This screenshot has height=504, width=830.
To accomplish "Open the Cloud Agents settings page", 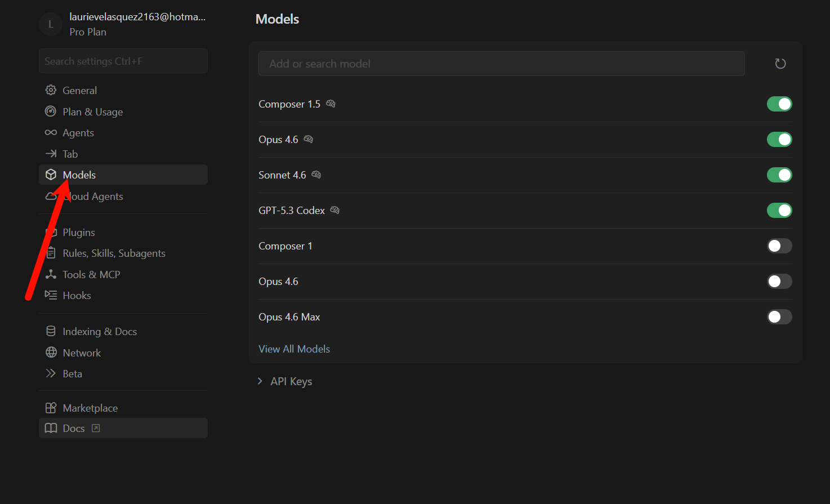I will [123, 196].
